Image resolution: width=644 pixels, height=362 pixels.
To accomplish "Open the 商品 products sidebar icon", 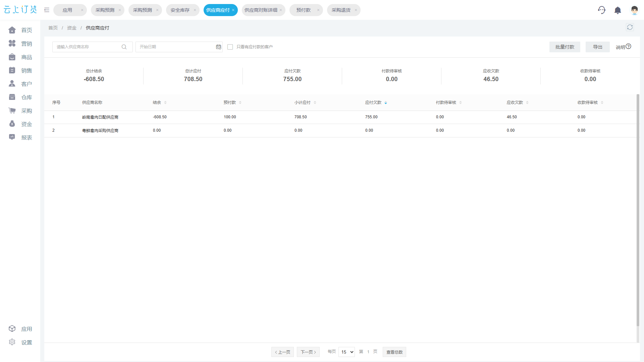I will click(12, 57).
